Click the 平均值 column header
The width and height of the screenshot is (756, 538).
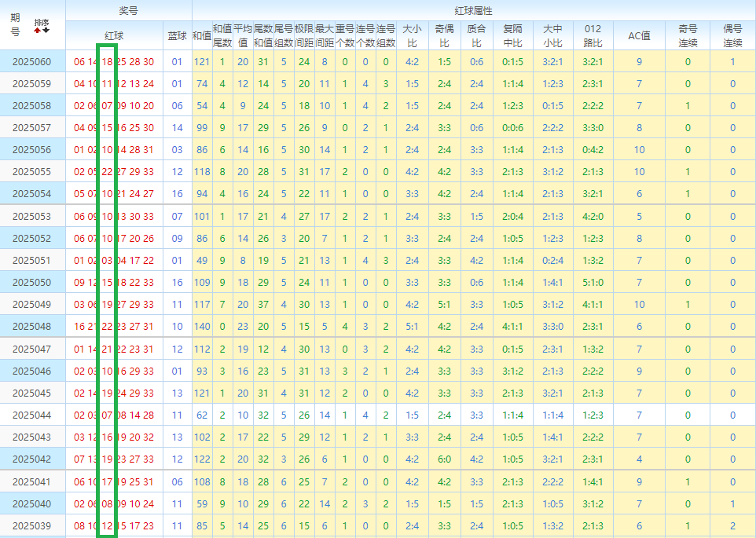pos(243,35)
